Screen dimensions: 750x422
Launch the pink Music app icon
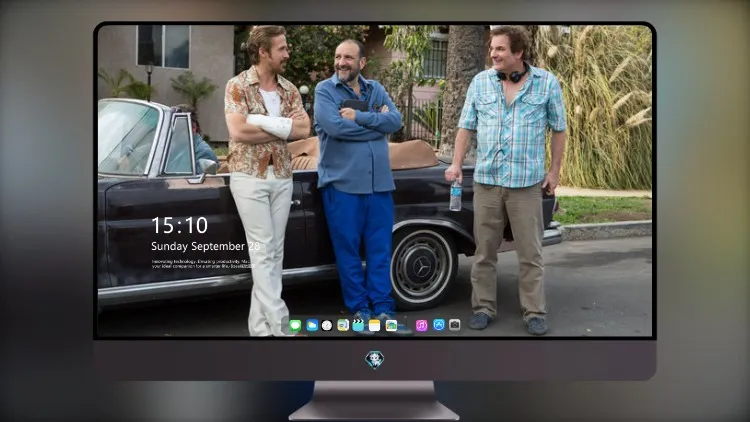[x=421, y=325]
